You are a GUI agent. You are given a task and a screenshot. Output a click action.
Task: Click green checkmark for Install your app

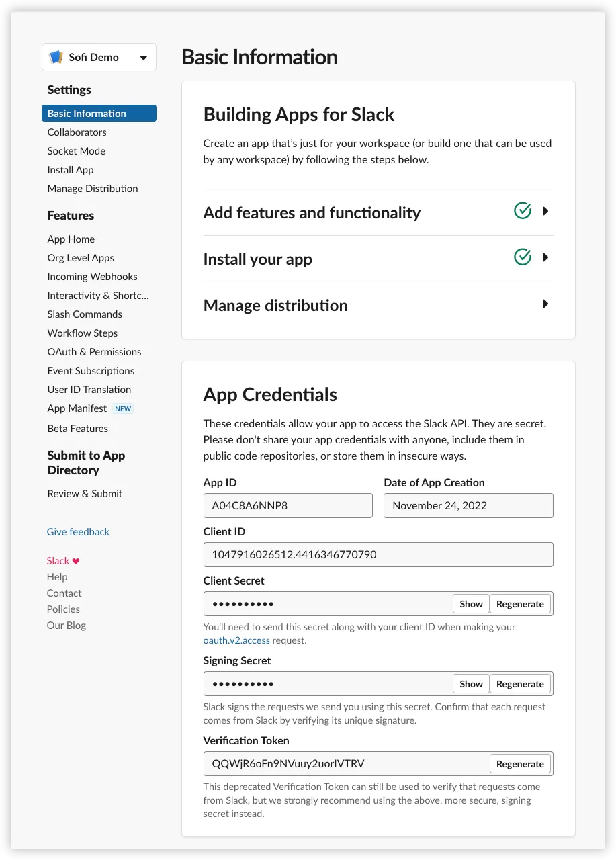523,257
